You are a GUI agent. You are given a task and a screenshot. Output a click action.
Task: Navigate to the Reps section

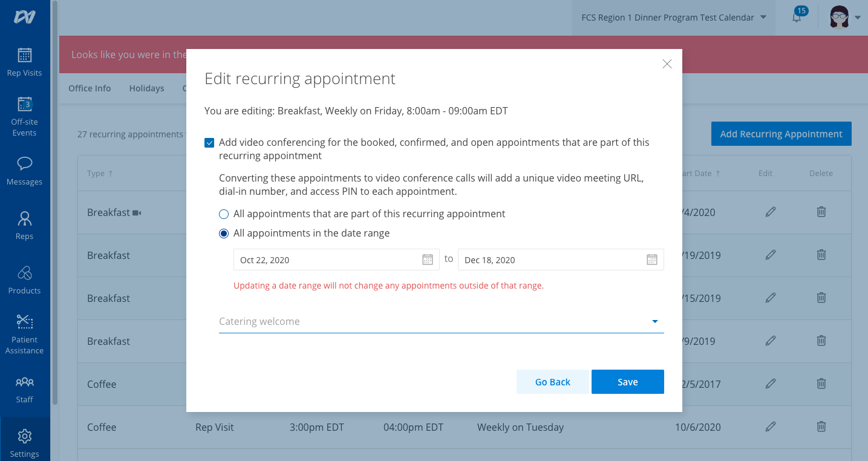24,226
